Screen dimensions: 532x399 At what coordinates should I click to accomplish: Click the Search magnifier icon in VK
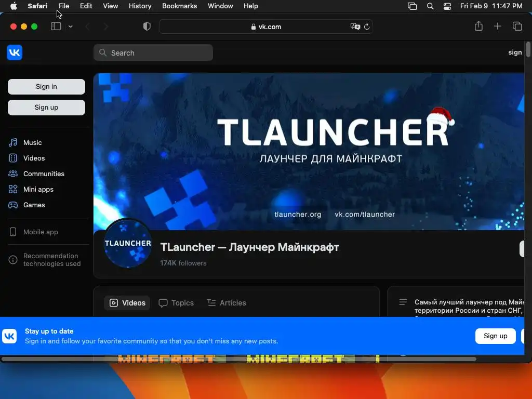(x=102, y=52)
